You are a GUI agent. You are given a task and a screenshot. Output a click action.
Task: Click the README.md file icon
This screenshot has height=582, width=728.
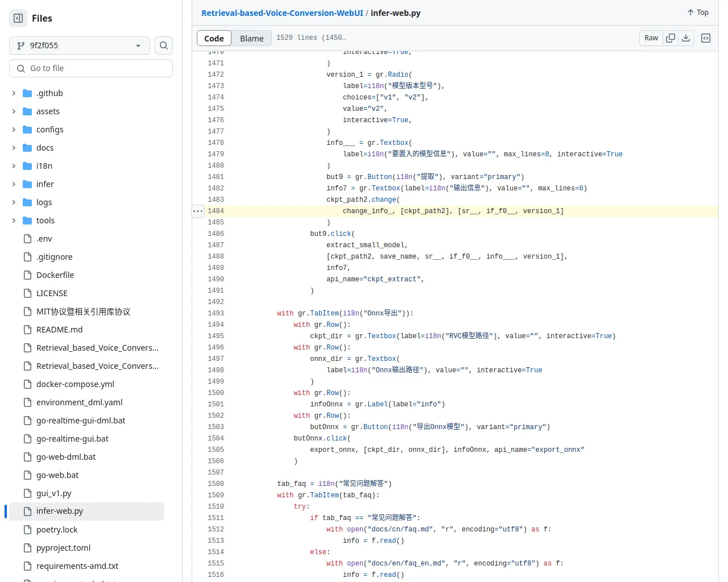27,330
